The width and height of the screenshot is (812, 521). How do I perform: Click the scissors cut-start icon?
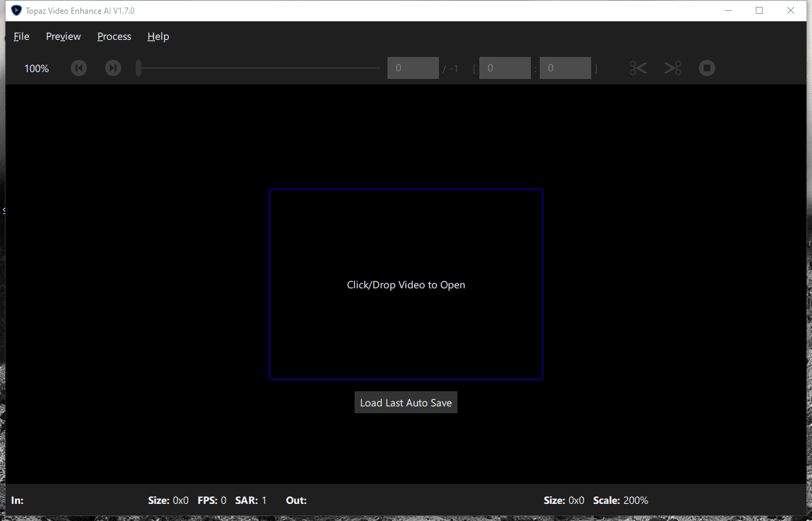[638, 68]
